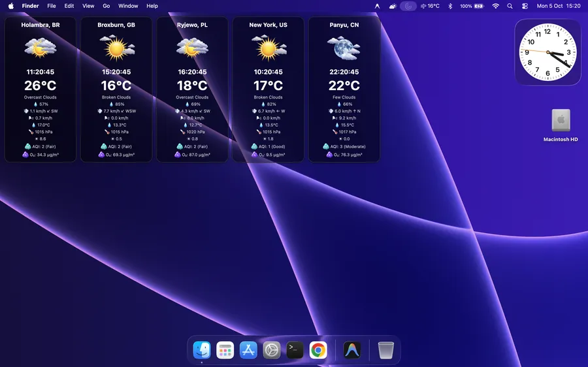Open the Help menu

coord(152,6)
